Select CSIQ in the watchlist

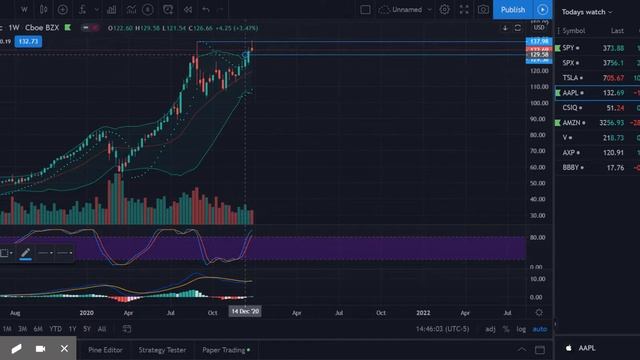point(597,108)
